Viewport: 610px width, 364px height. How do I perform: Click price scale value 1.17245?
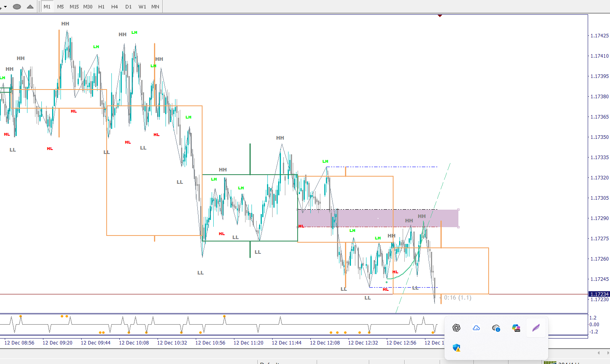(x=599, y=279)
